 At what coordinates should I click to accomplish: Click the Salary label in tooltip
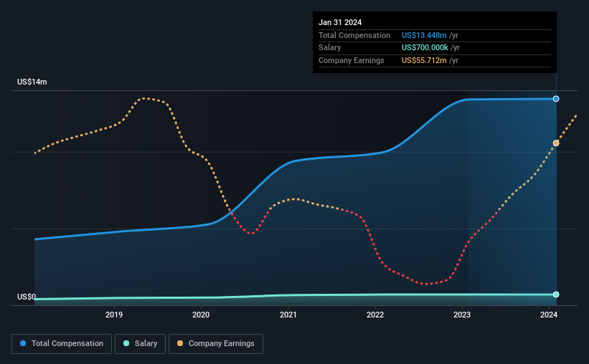[330, 48]
